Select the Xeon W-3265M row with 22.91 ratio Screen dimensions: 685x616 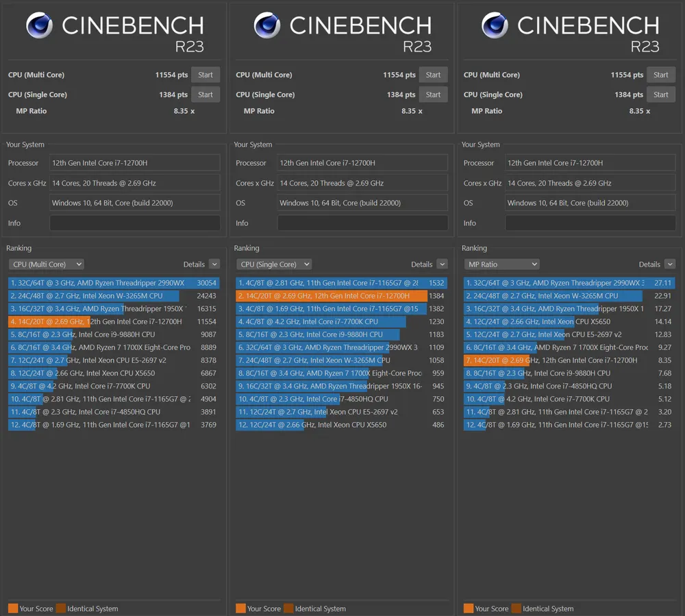click(569, 296)
